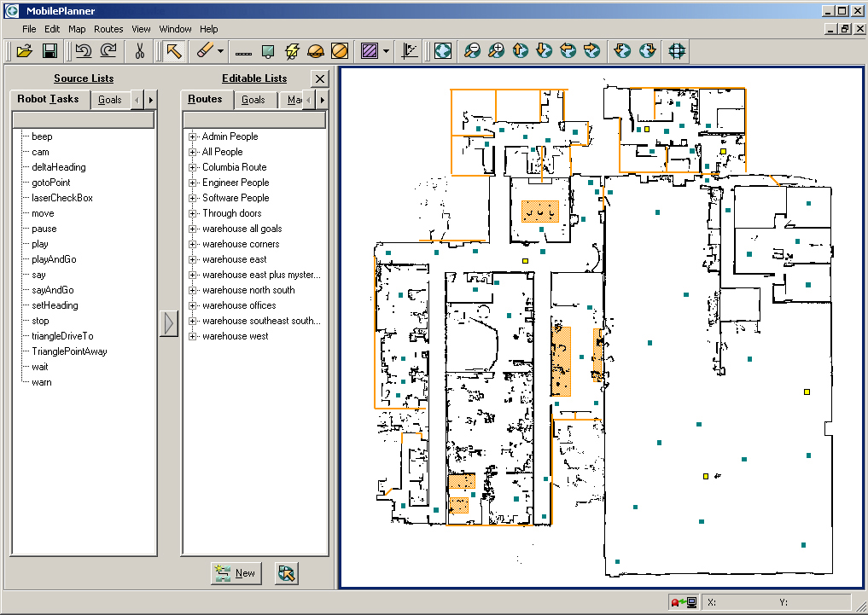Click the Cut scissors icon
Image resolution: width=868 pixels, height=615 pixels.
[x=139, y=51]
